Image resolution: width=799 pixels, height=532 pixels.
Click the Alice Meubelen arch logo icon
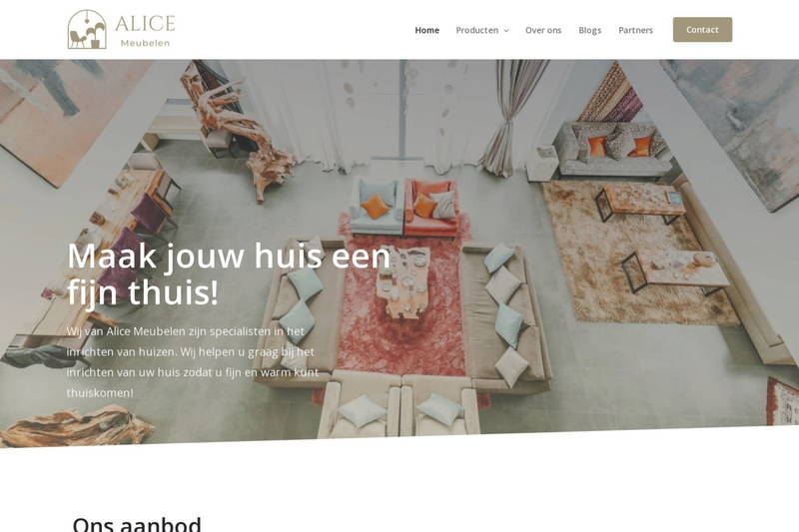click(87, 29)
